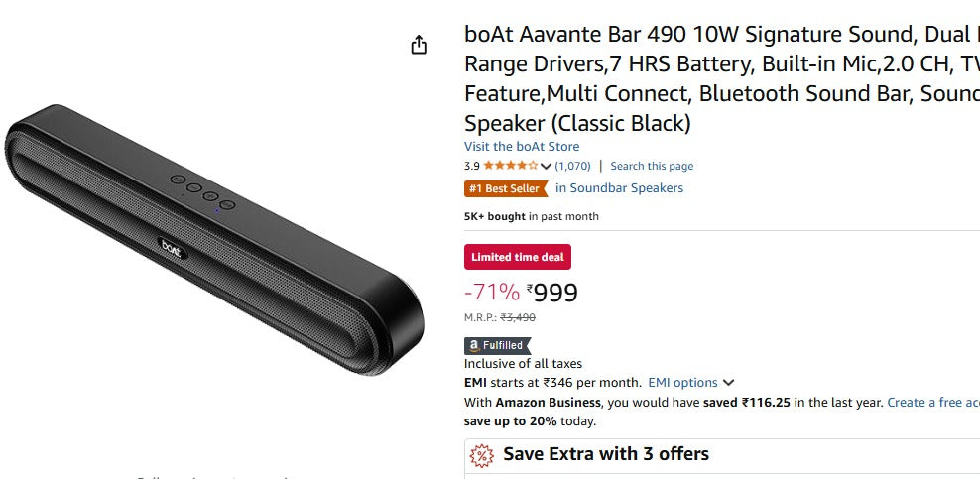Click the struck-through M.R.P. ₹3,490
This screenshot has width=980, height=479.
pyautogui.click(x=517, y=317)
